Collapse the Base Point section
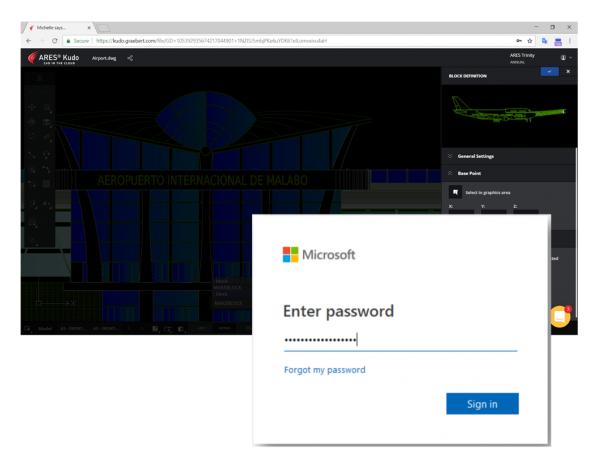The width and height of the screenshot is (600, 450). pyautogui.click(x=451, y=173)
